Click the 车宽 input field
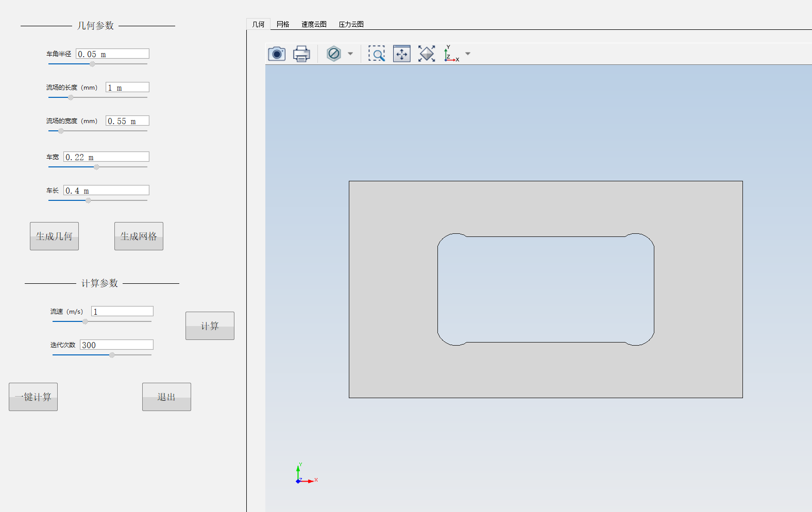812x512 pixels. click(106, 157)
